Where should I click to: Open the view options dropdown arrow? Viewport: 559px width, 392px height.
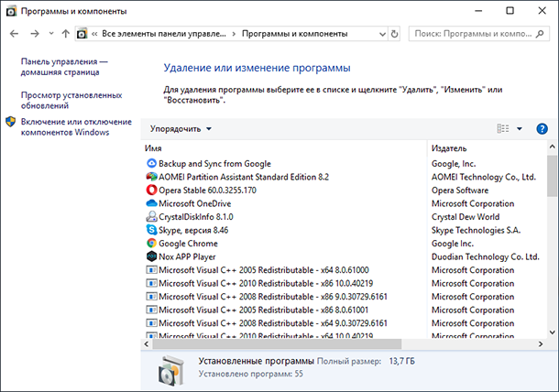(520, 128)
